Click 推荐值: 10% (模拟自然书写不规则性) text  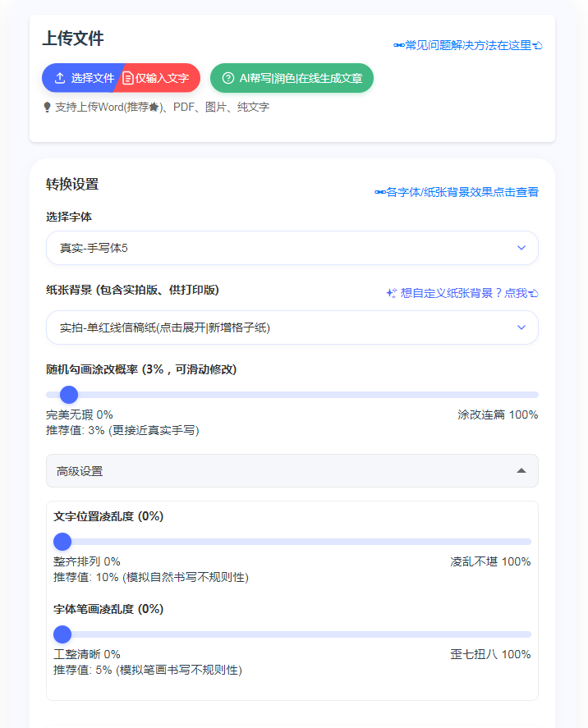click(151, 577)
